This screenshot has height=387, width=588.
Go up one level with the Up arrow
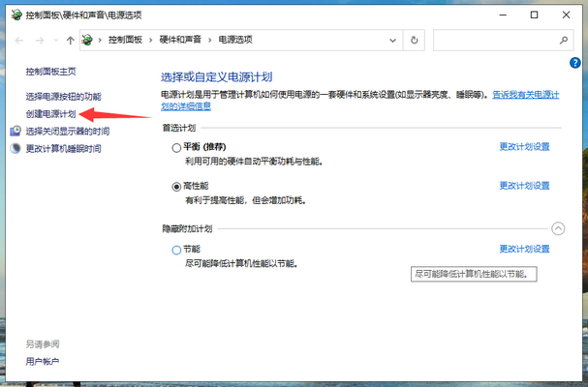pos(70,40)
